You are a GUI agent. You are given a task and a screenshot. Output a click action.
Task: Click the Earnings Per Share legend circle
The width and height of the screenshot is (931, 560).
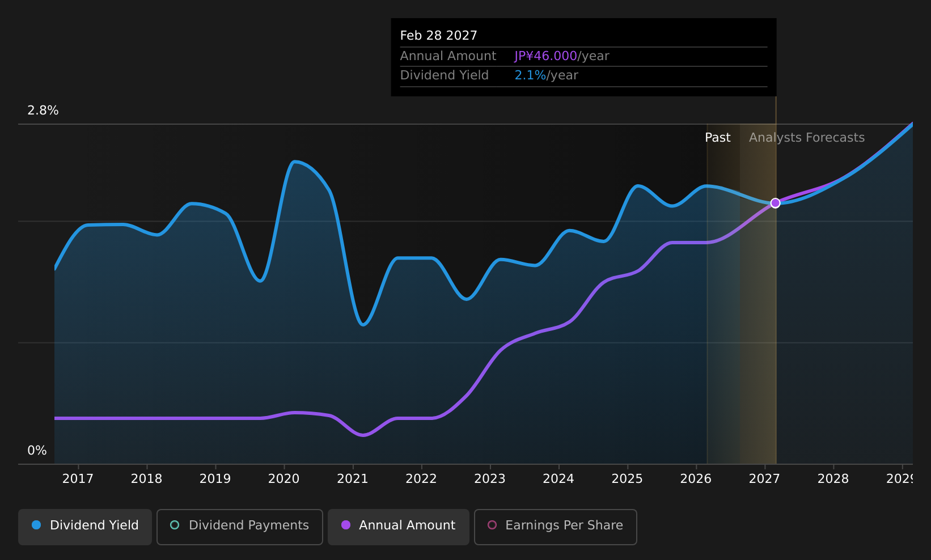coord(492,525)
